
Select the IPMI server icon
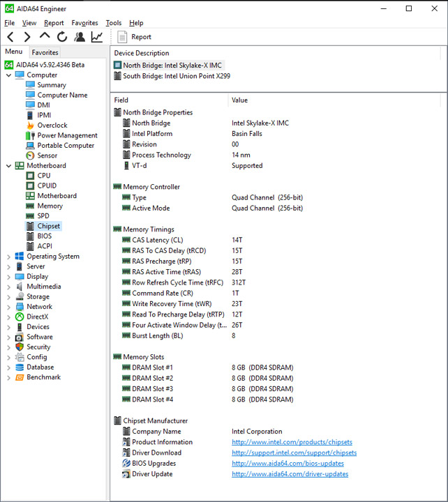pyautogui.click(x=30, y=115)
